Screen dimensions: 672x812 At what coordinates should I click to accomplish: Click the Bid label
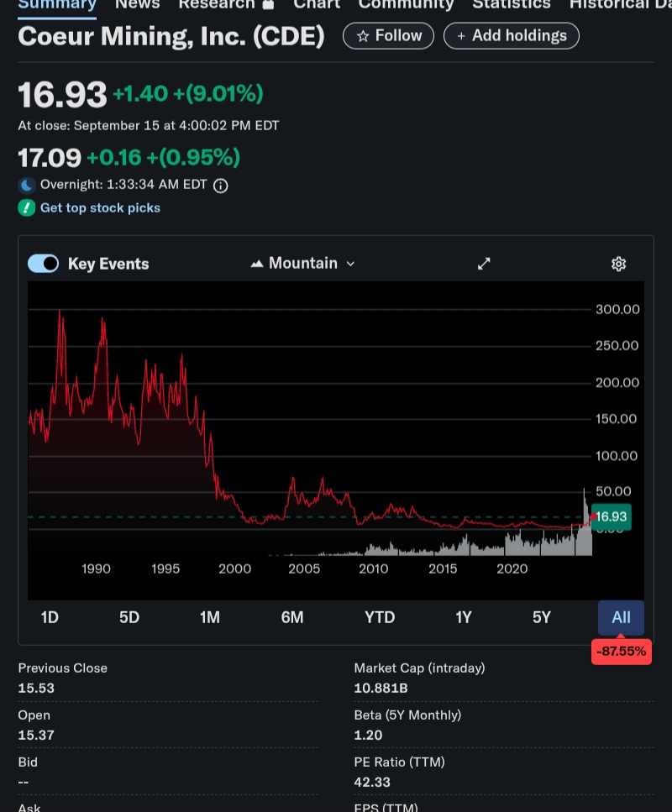click(28, 762)
